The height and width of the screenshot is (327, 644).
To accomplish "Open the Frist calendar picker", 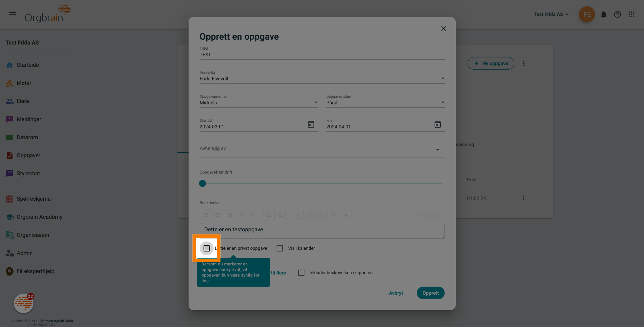I will (438, 124).
